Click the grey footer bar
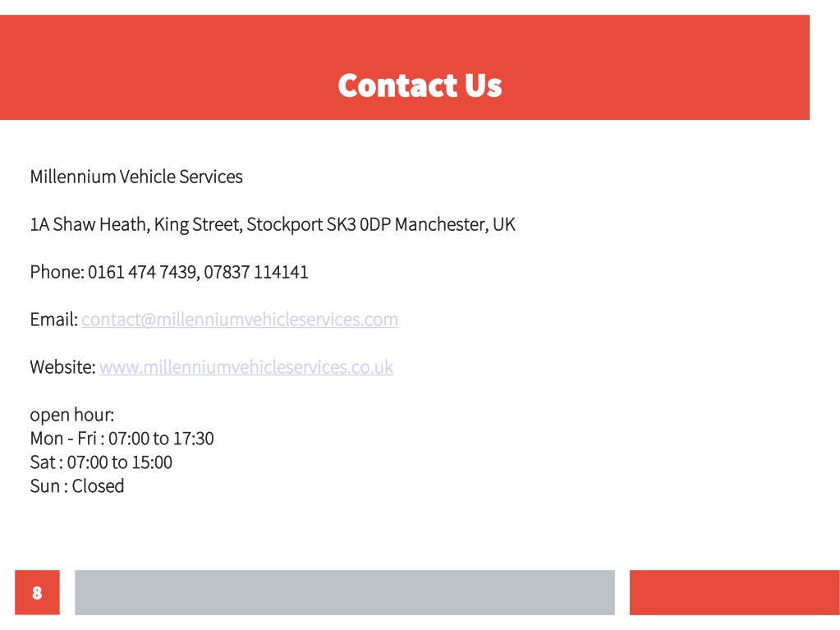Viewport: 840px width, 630px height. [x=345, y=592]
